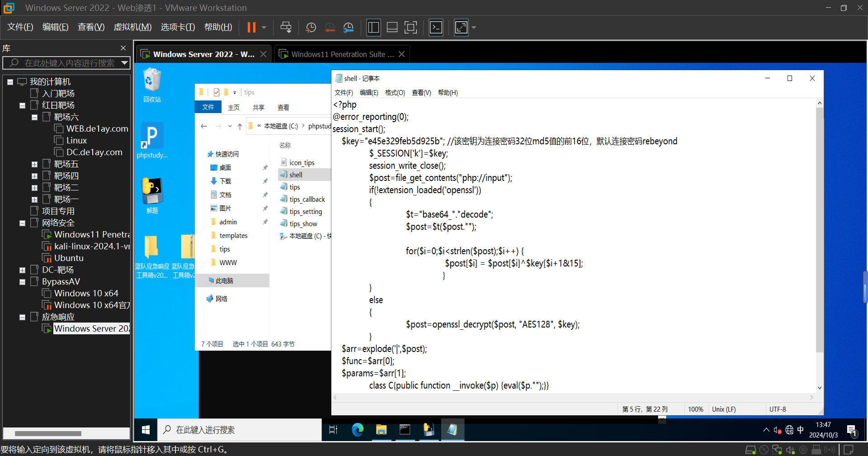This screenshot has width=868, height=456.
Task: Select the phpstudy desktop shortcut icon
Action: click(x=152, y=140)
